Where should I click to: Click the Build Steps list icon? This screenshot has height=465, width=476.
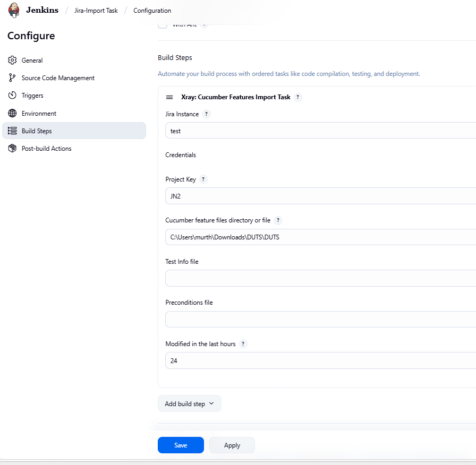point(12,131)
